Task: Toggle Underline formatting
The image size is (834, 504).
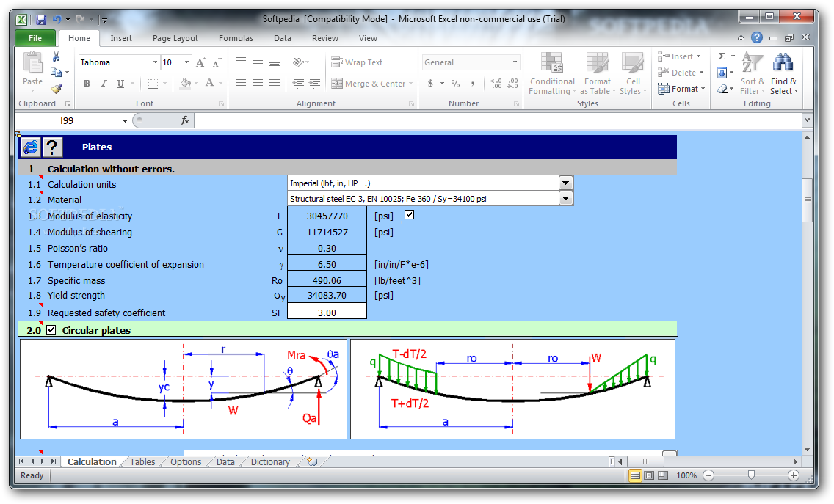Action: [x=120, y=84]
